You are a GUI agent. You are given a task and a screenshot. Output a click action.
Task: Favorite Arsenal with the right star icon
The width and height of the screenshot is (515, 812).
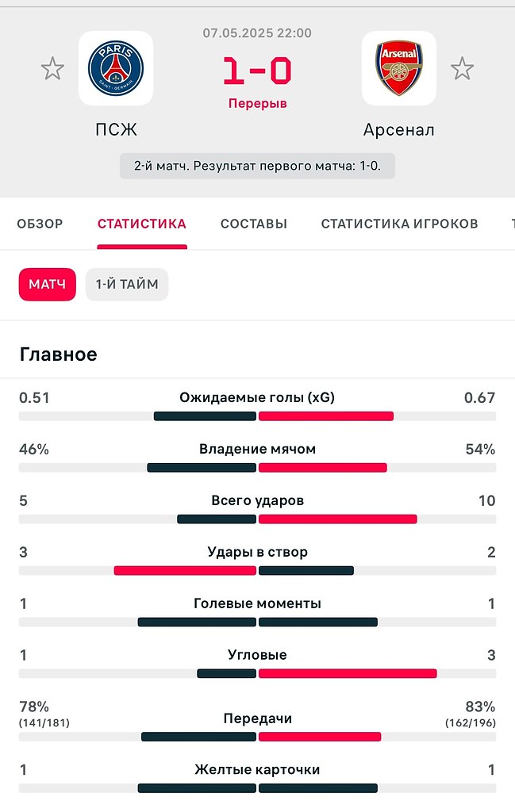(462, 69)
